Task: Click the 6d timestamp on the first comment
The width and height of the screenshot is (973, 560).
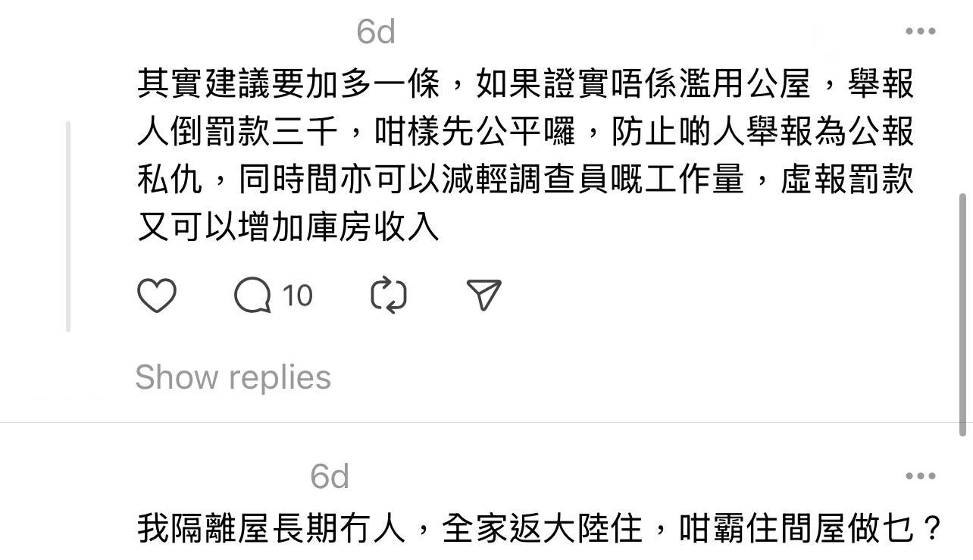Action: click(376, 32)
